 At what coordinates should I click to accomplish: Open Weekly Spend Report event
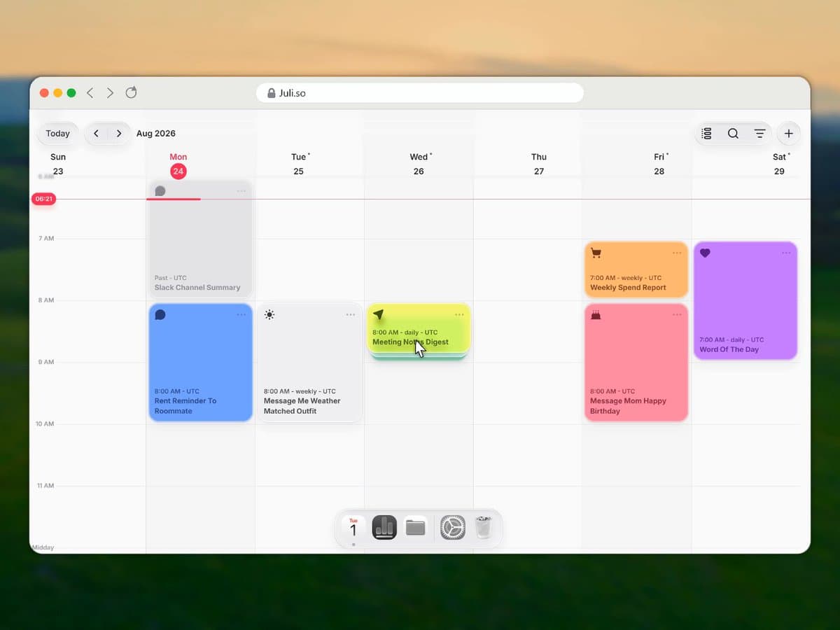point(636,269)
